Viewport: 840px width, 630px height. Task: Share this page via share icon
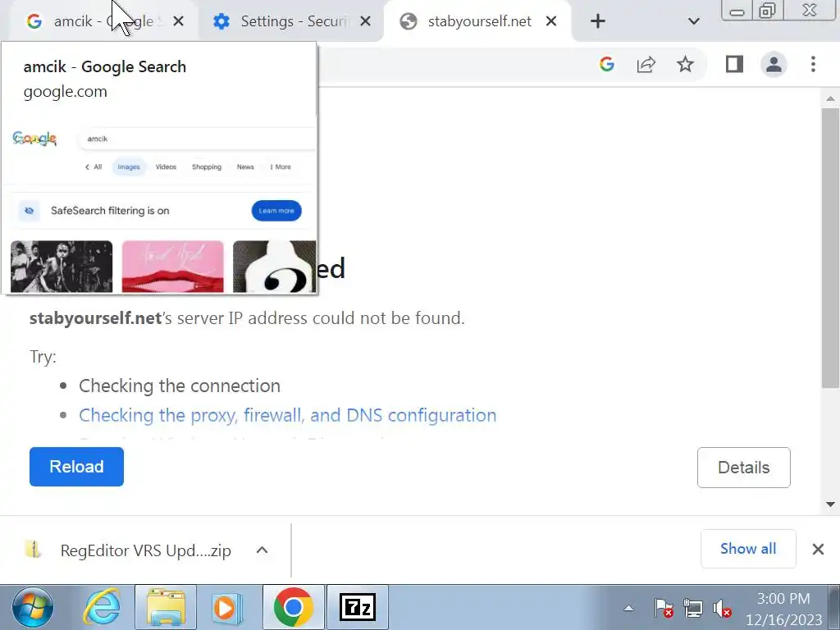[x=646, y=64]
